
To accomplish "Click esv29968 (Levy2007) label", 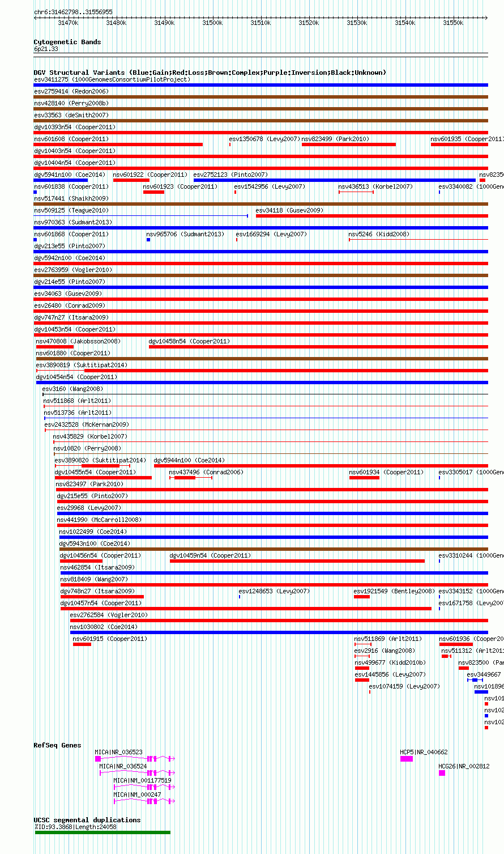I will coord(89,508).
